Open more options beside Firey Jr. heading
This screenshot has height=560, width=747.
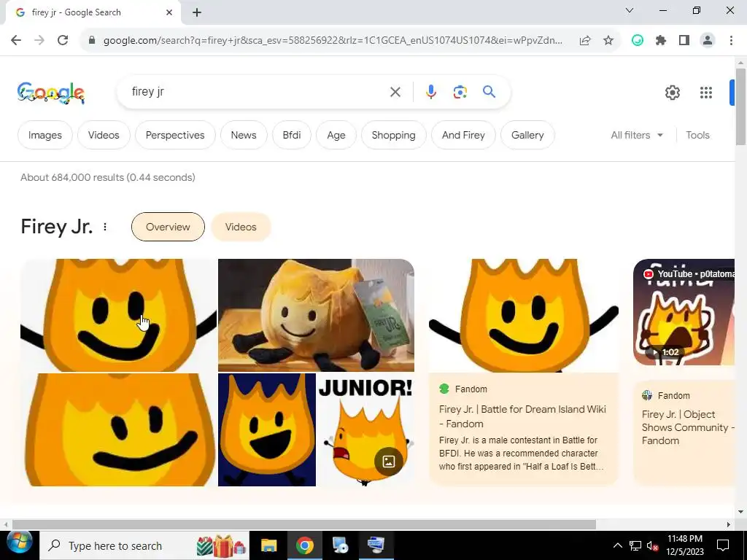click(x=105, y=227)
